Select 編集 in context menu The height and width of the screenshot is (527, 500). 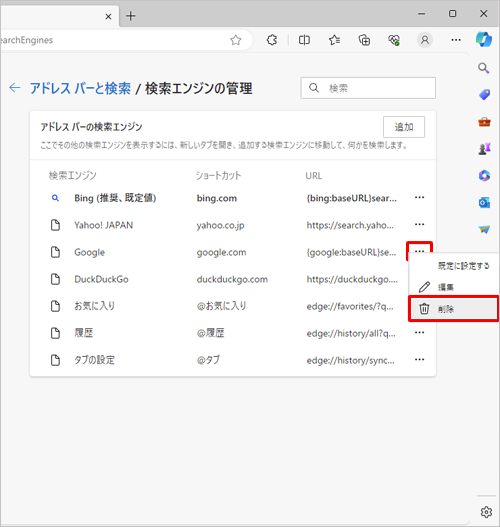454,287
